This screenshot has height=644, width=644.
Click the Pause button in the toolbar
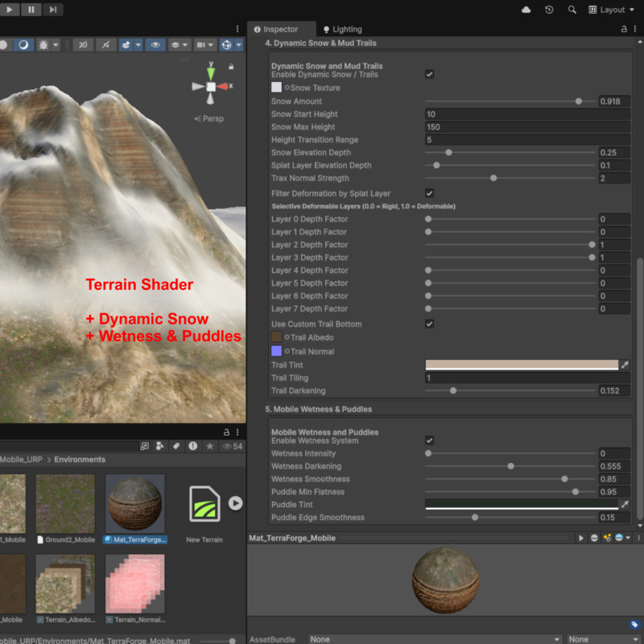(31, 10)
